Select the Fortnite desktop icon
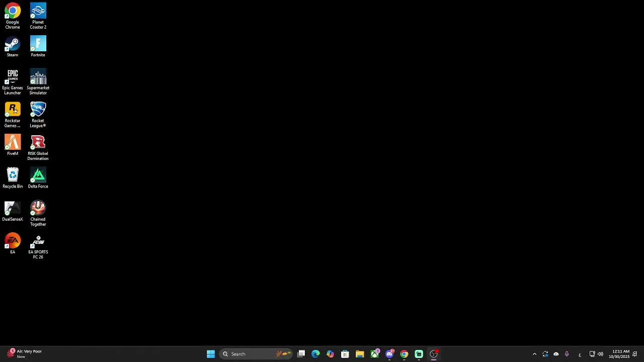Viewport: 644px width, 362px height. click(38, 47)
